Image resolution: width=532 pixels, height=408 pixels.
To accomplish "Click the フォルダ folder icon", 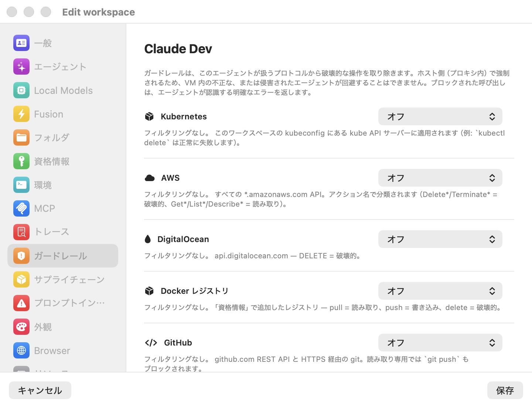I will [21, 137].
